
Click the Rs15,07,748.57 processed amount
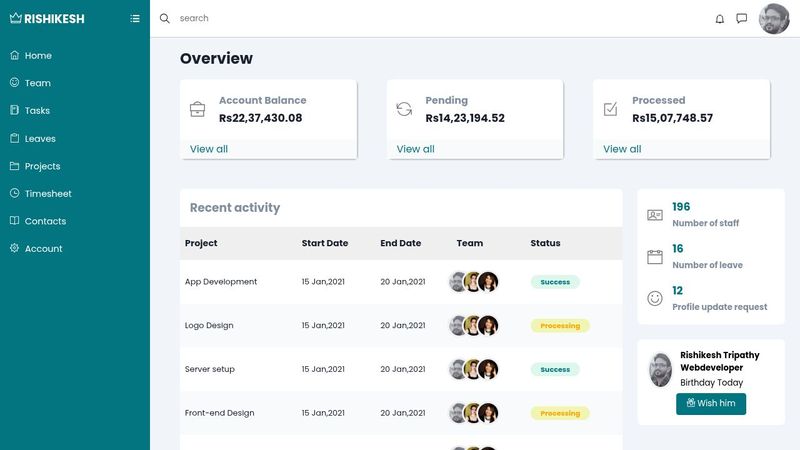(672, 118)
